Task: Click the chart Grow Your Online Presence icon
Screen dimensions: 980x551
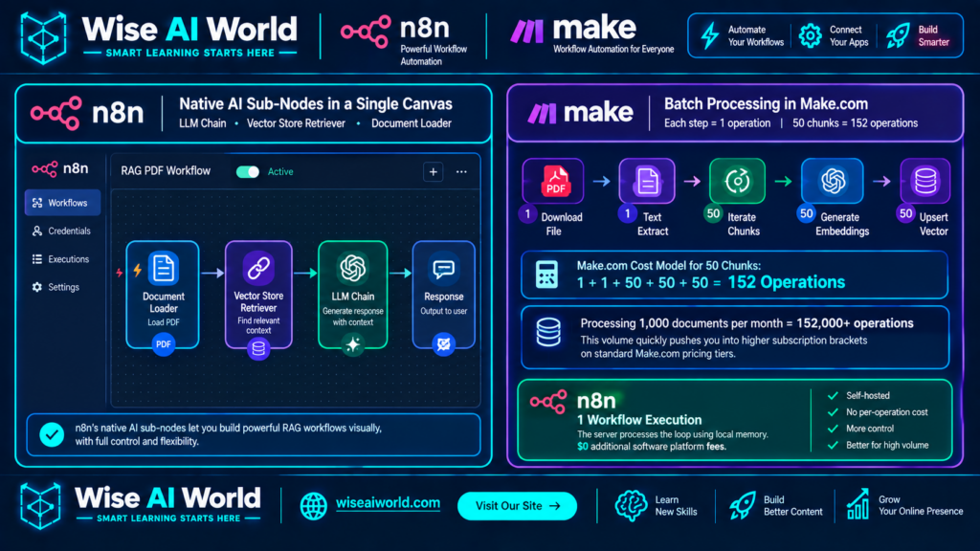Action: [x=858, y=505]
